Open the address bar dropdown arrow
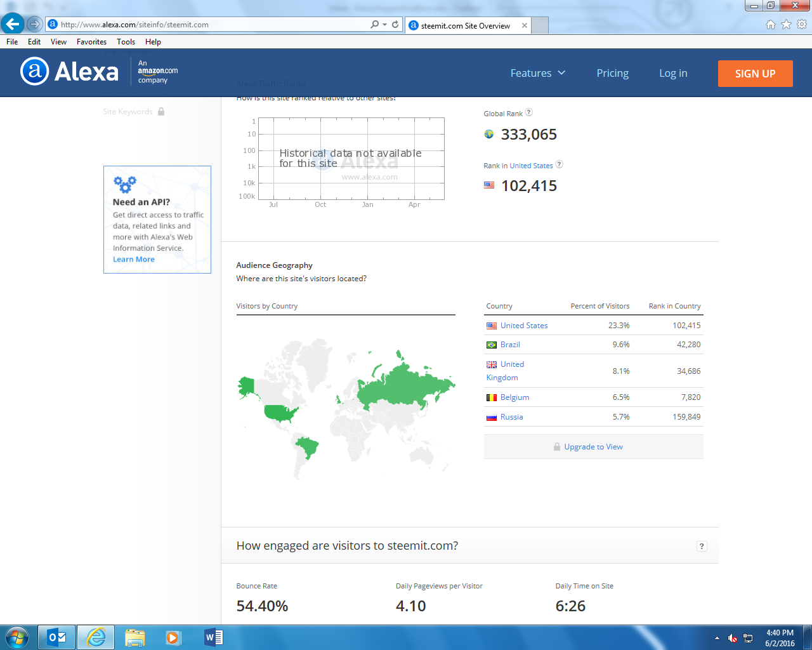Screen dimensions: 812x650 pos(384,24)
